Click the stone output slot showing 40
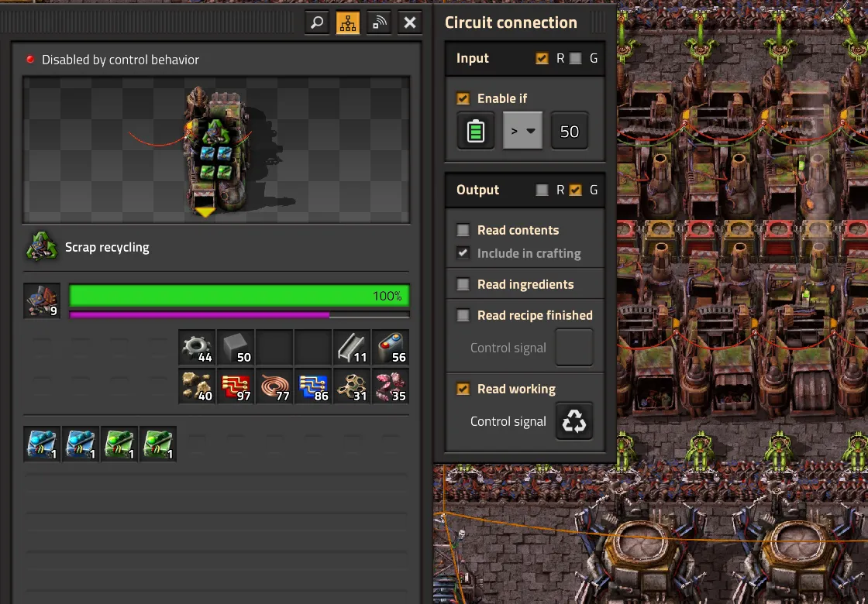This screenshot has width=868, height=604. (198, 386)
